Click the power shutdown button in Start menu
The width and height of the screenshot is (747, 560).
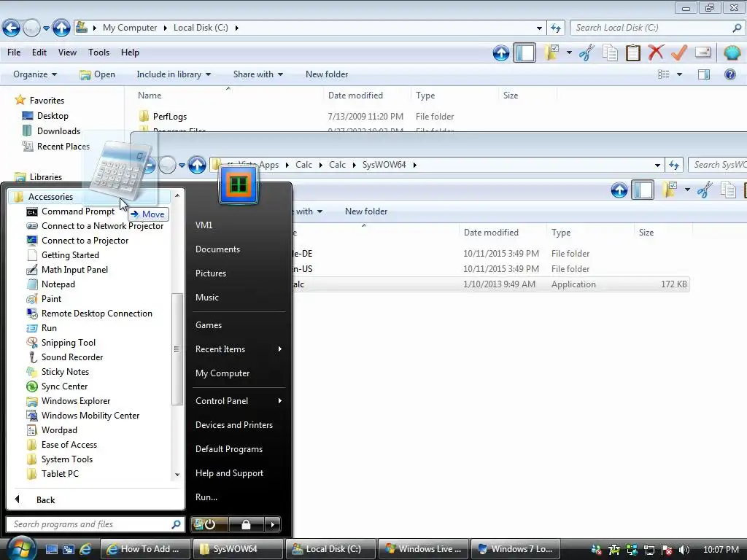pos(209,525)
